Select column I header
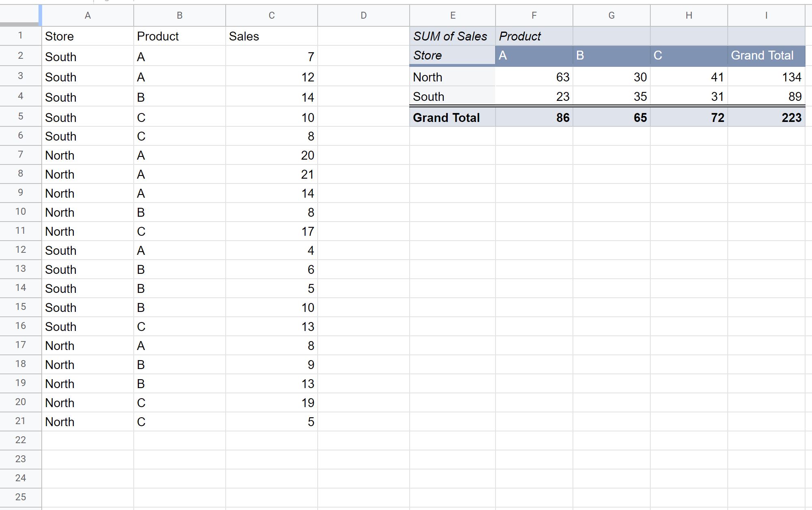812x510 pixels. tap(766, 15)
